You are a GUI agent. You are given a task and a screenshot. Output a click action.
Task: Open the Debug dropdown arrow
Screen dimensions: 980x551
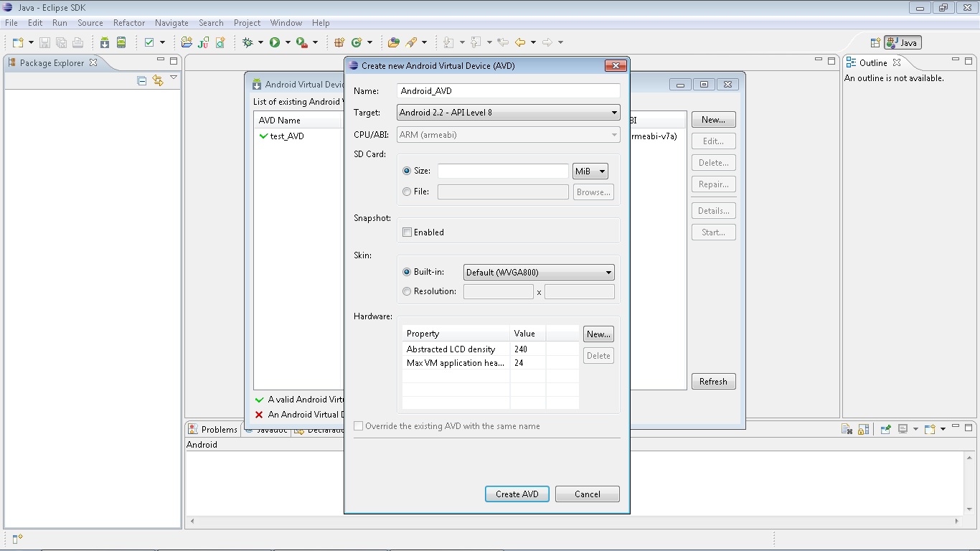pos(260,42)
